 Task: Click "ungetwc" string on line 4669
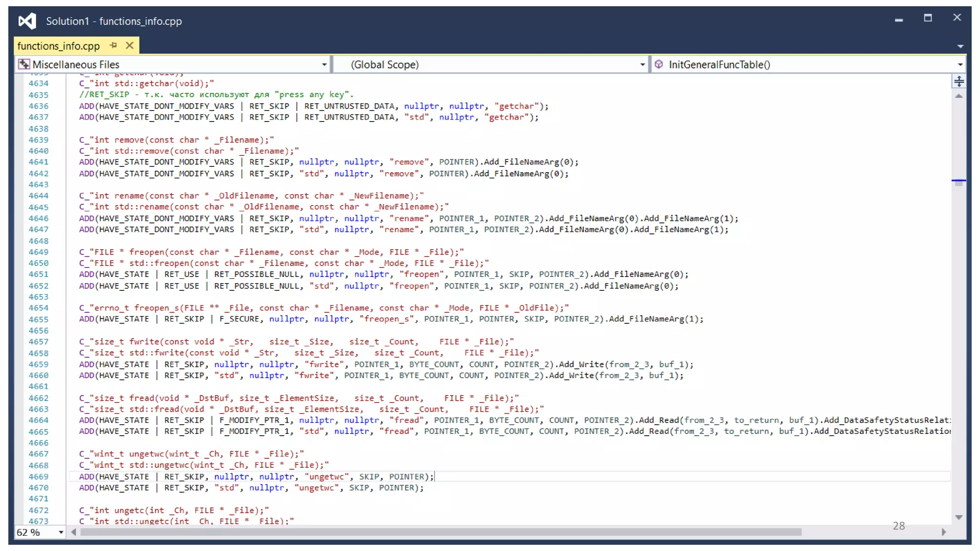(327, 477)
